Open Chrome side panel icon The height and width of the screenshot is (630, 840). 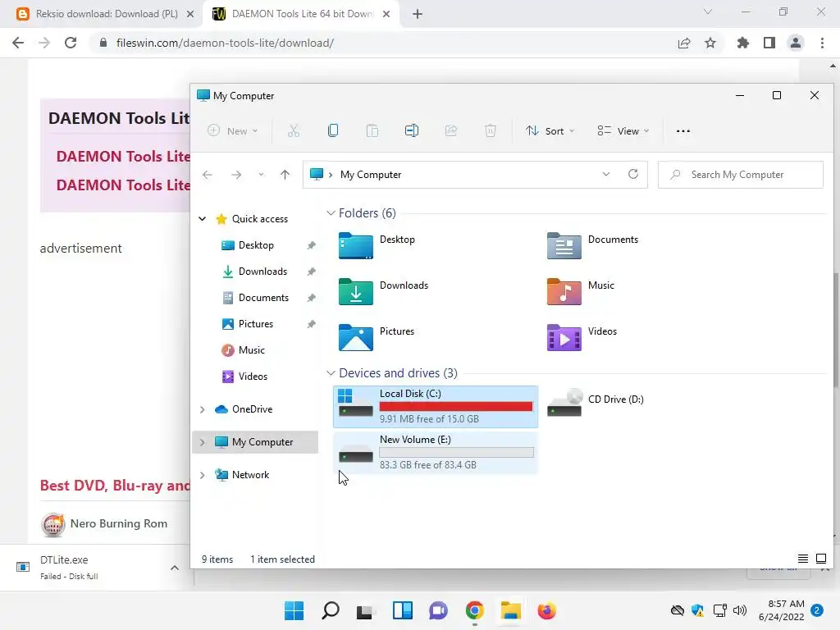pyautogui.click(x=769, y=43)
